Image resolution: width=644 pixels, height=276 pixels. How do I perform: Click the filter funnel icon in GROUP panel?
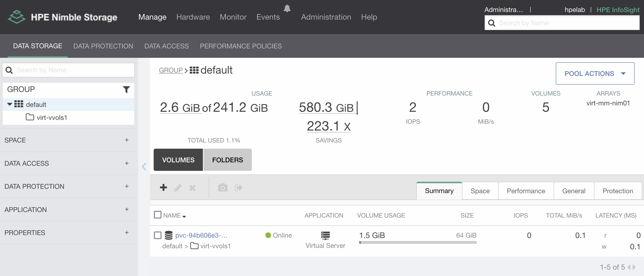(126, 89)
